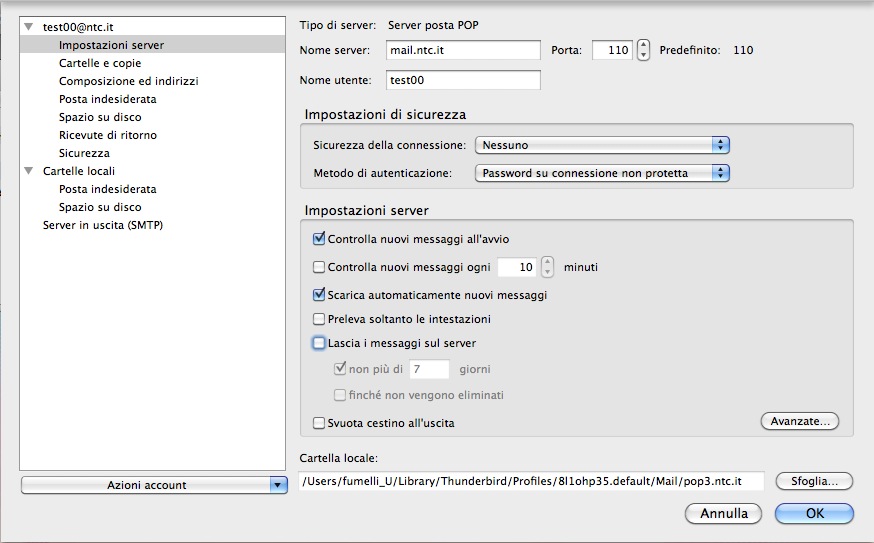
Task: Collapse the Cartelle locali tree node
Action: pos(31,172)
